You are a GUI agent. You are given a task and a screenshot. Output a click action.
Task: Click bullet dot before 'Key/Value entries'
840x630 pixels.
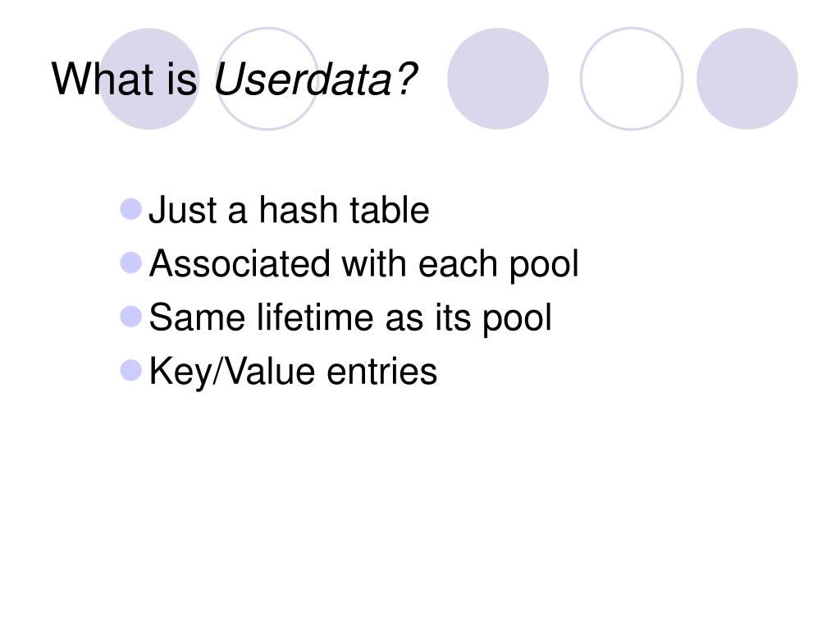tap(131, 370)
